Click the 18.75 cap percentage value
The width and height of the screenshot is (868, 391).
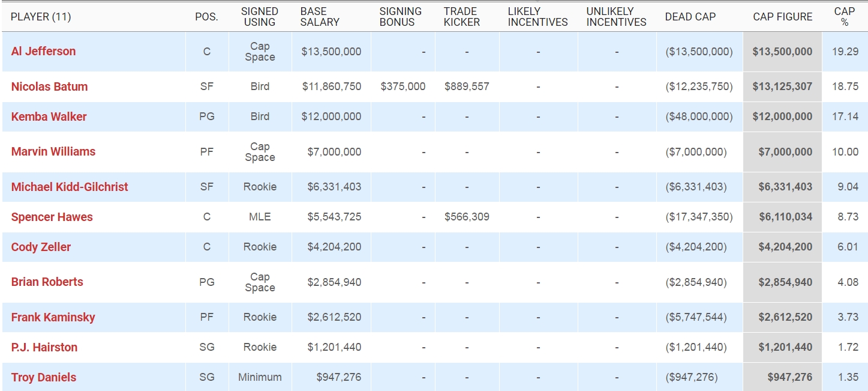coord(845,86)
